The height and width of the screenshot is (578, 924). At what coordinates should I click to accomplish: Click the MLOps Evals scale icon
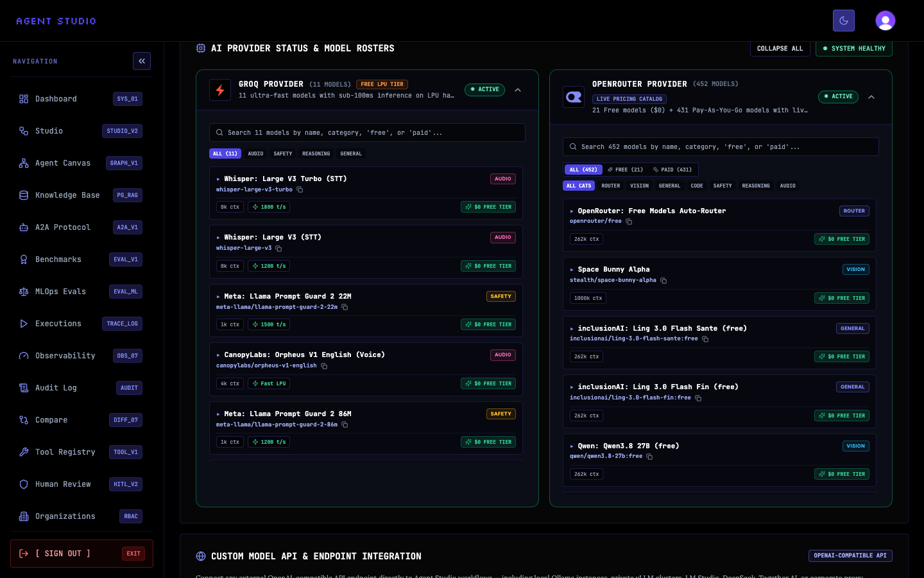(x=24, y=292)
